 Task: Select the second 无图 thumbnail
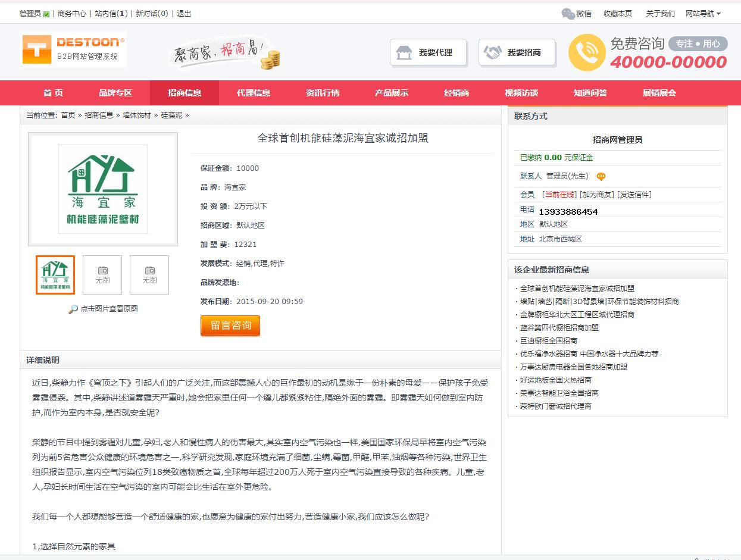pos(149,275)
